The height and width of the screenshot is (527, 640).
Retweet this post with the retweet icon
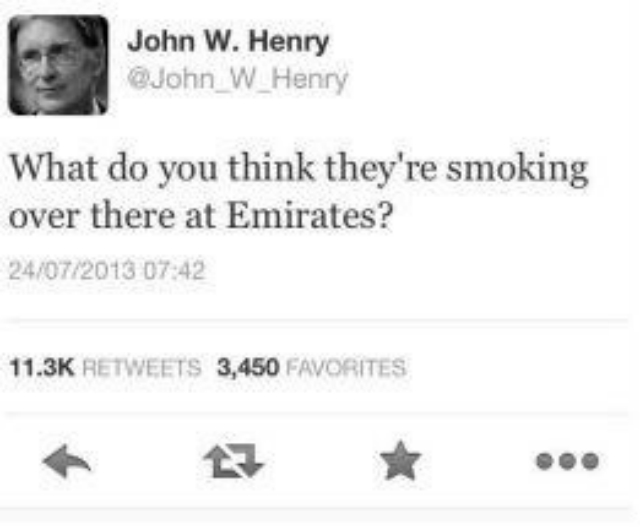[234, 461]
